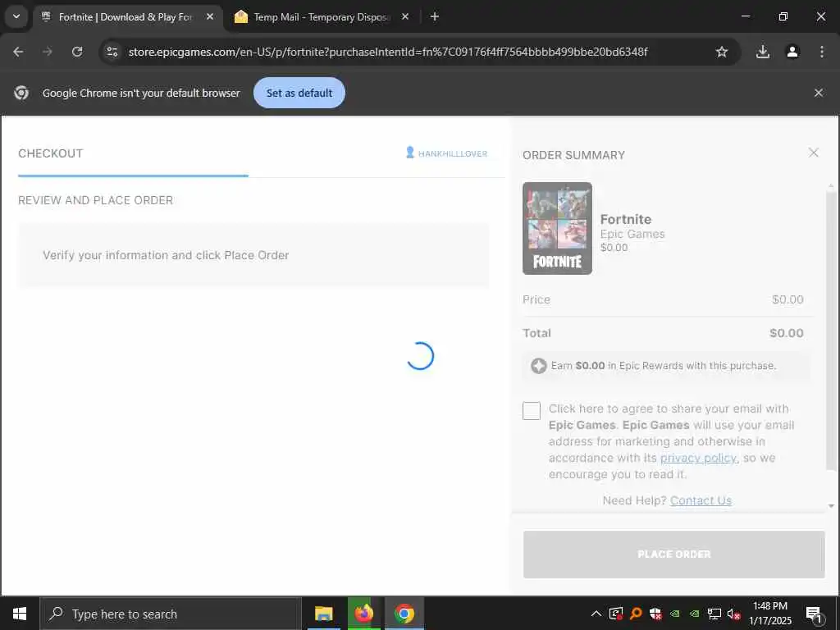Switch to the Temp Mail tab

click(x=322, y=17)
